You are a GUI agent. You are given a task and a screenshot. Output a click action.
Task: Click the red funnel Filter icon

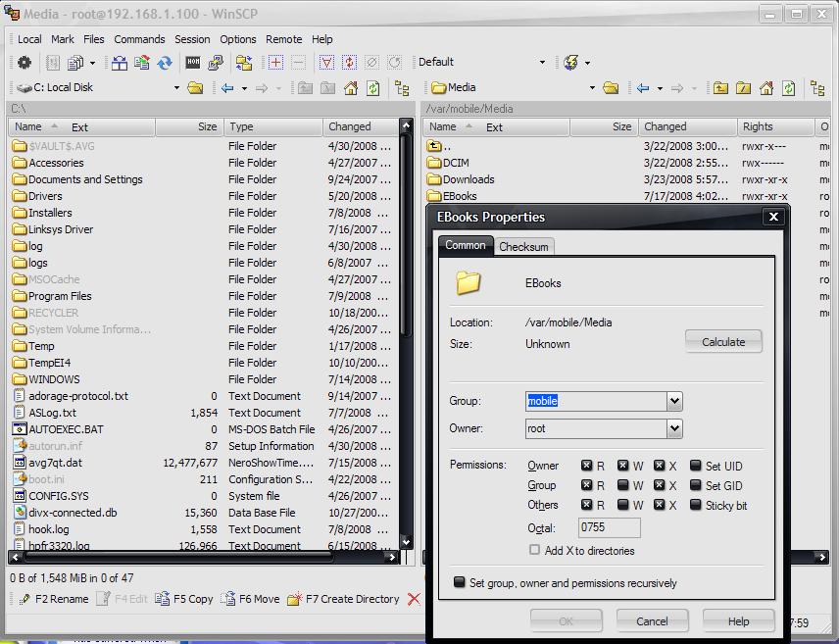(x=326, y=63)
